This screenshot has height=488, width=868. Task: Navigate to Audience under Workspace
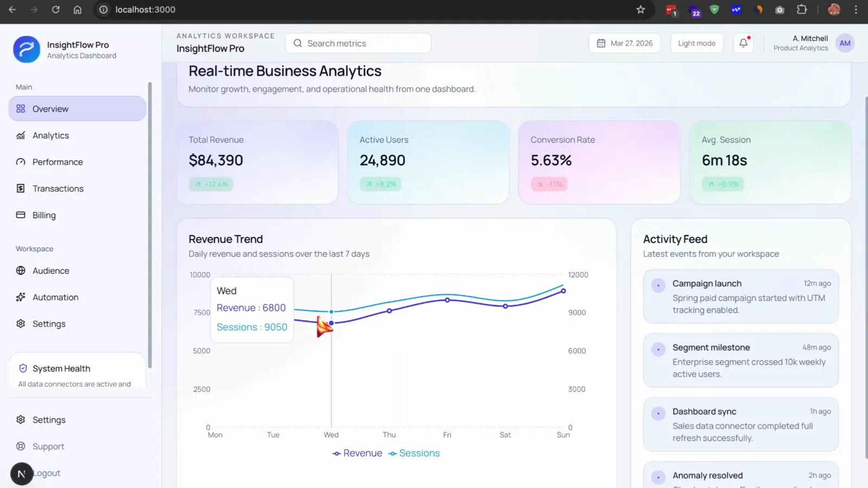[77, 271]
